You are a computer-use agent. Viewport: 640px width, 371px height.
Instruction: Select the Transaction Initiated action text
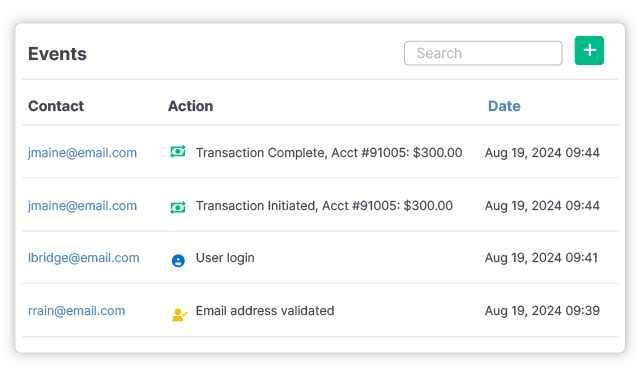click(324, 206)
